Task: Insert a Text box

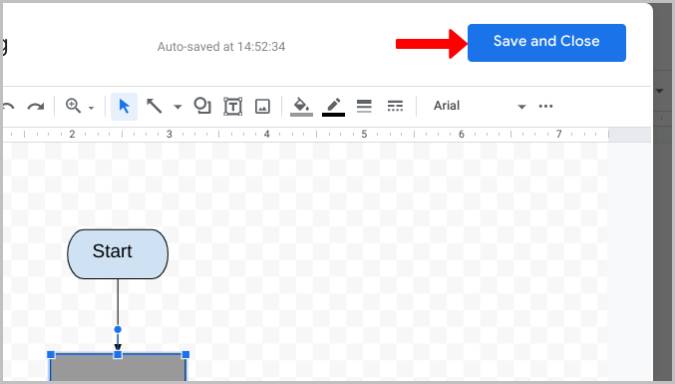Action: pos(233,106)
